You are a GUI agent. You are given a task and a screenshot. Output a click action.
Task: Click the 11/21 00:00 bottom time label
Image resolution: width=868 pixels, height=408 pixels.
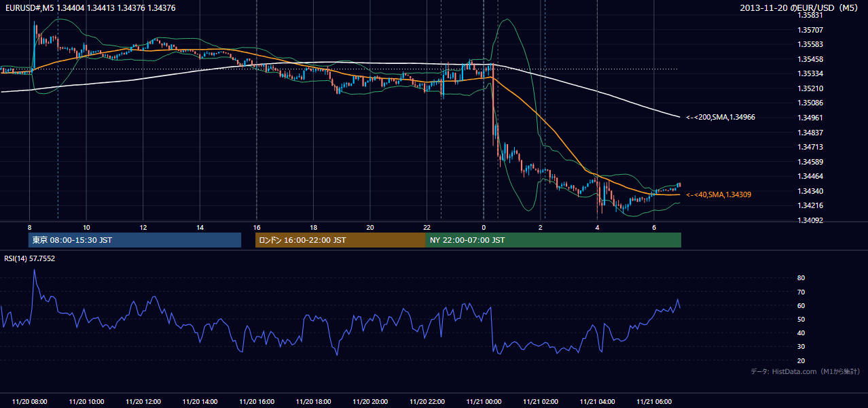[x=484, y=402]
